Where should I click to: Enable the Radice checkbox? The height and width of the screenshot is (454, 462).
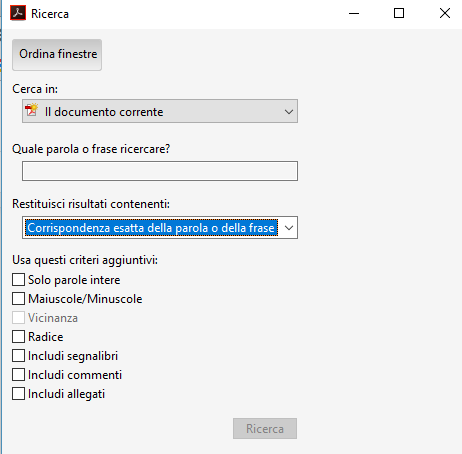[18, 337]
